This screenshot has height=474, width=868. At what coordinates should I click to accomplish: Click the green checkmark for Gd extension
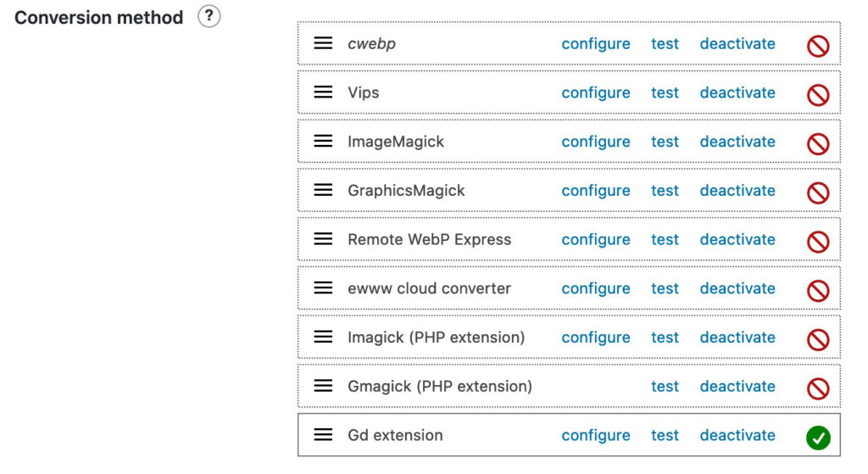818,438
